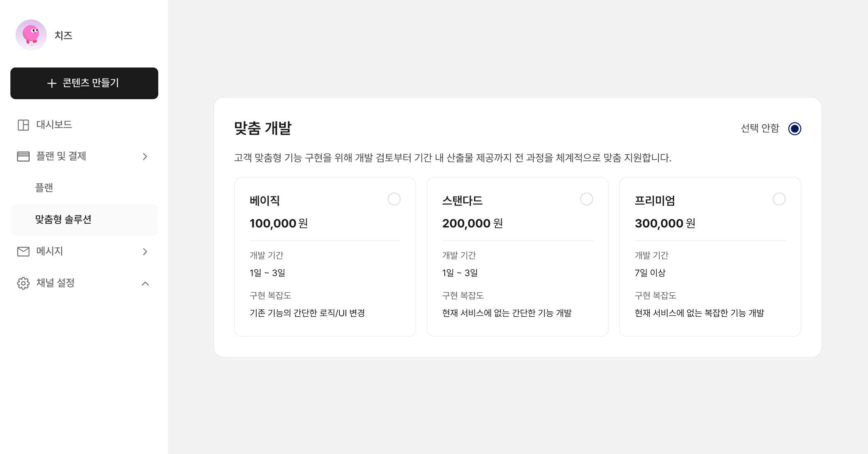Select the 베이직 plan radio button
The image size is (868, 454).
[x=394, y=199]
